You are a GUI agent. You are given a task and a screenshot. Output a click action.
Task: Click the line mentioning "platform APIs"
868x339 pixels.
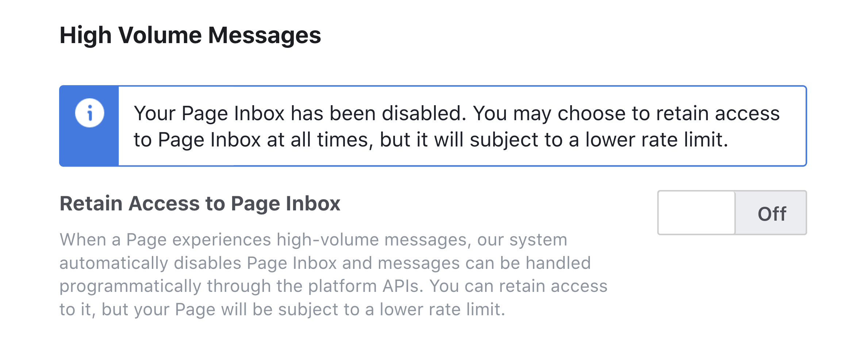tap(333, 286)
